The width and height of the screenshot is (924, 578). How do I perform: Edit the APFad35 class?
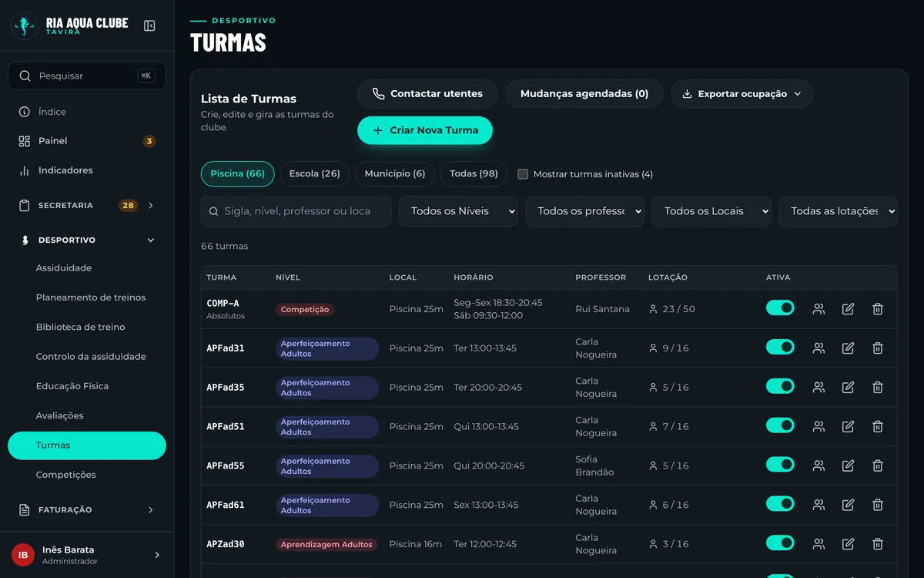tap(848, 387)
